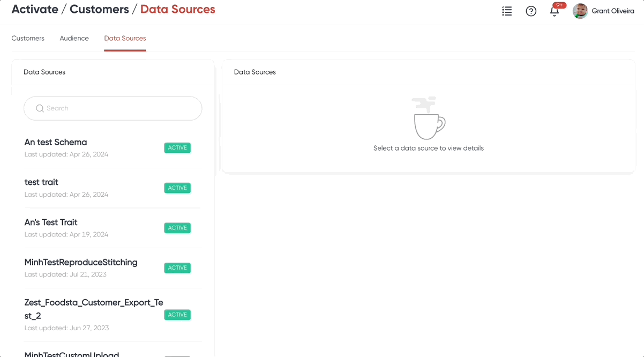This screenshot has height=357, width=644.
Task: Click Grant Oliveira user name
Action: (613, 11)
